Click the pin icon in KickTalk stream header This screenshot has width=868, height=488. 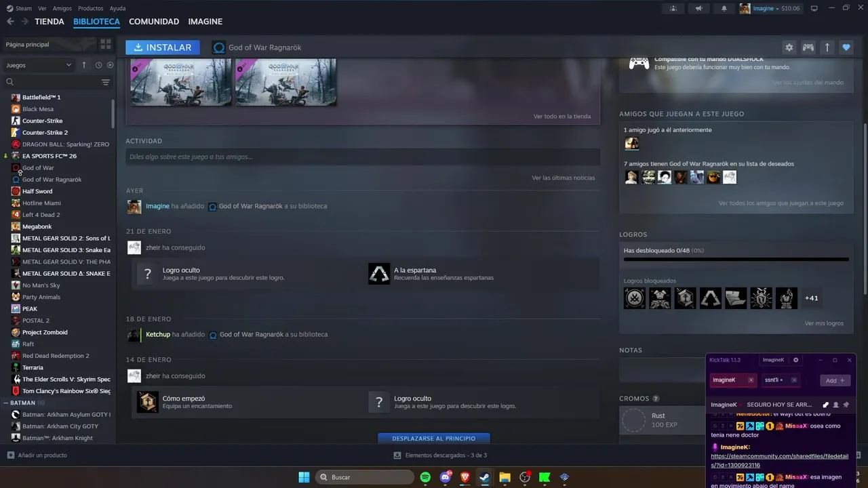tap(846, 405)
